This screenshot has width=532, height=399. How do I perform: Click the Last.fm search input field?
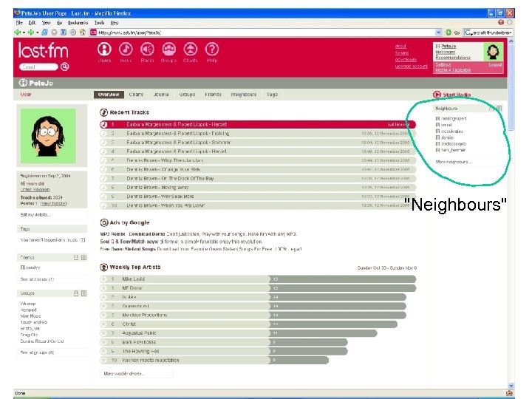(38, 66)
